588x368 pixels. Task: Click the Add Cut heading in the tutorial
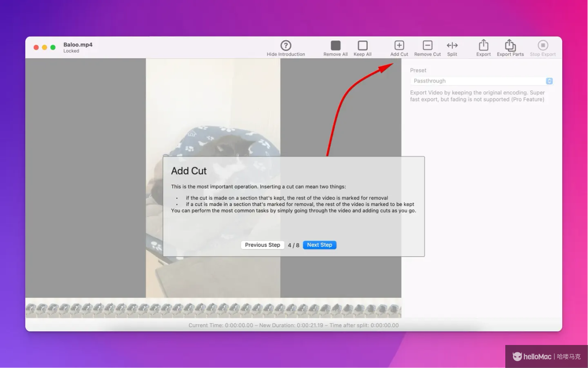(189, 171)
